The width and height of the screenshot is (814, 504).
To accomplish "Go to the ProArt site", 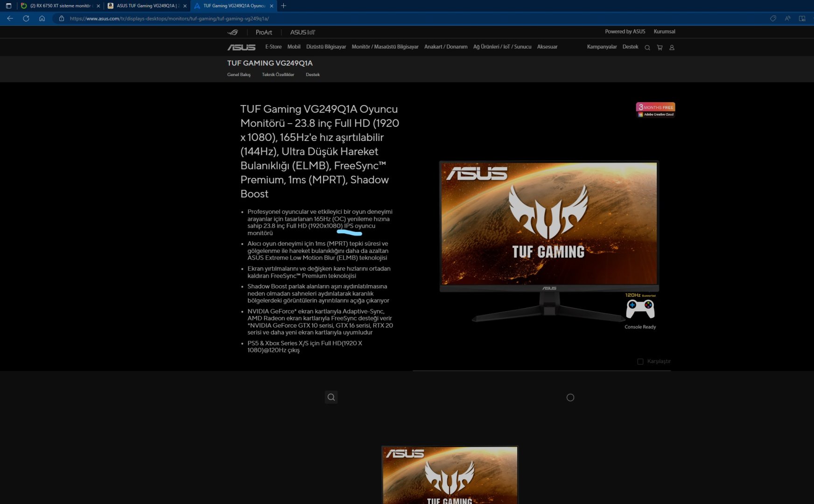I will (x=264, y=32).
